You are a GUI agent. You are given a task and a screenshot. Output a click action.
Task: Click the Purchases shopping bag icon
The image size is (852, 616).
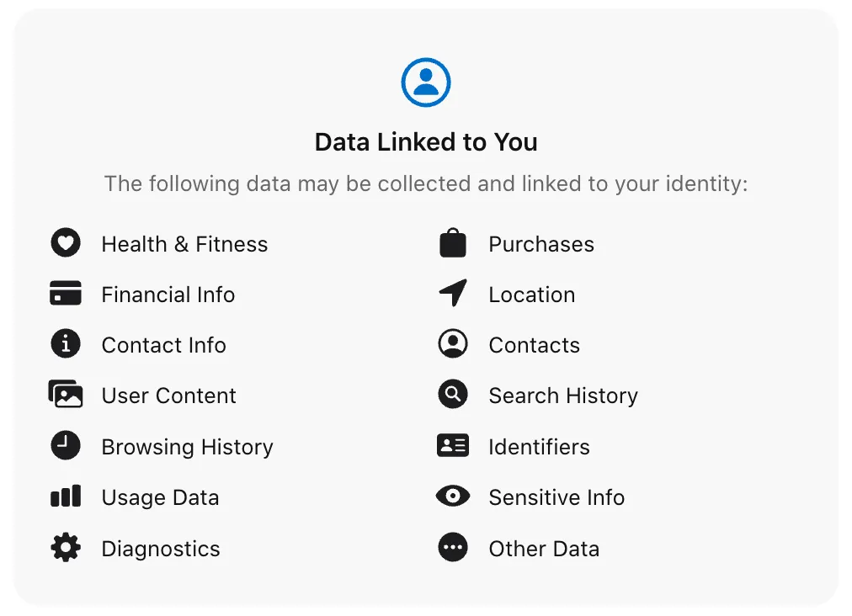(453, 243)
